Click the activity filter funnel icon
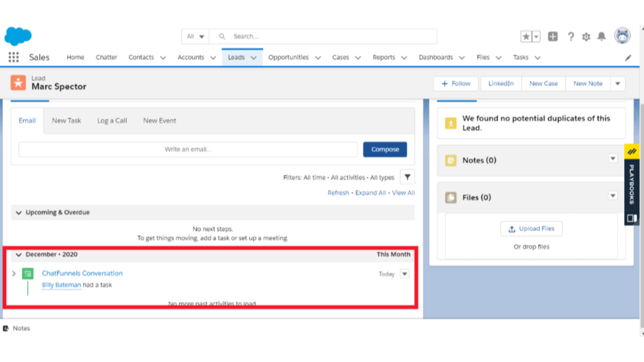The width and height of the screenshot is (644, 362). pyautogui.click(x=407, y=177)
